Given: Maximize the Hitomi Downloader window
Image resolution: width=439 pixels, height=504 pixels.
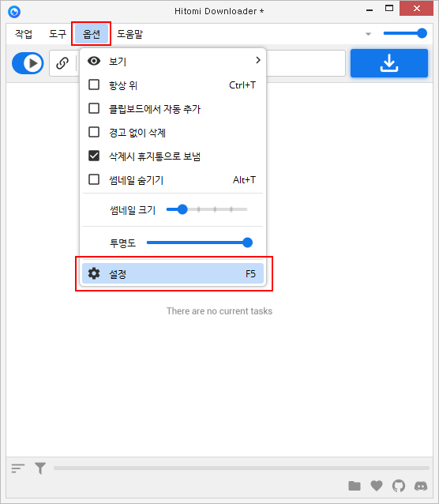Looking at the screenshot, I should pos(389,9).
